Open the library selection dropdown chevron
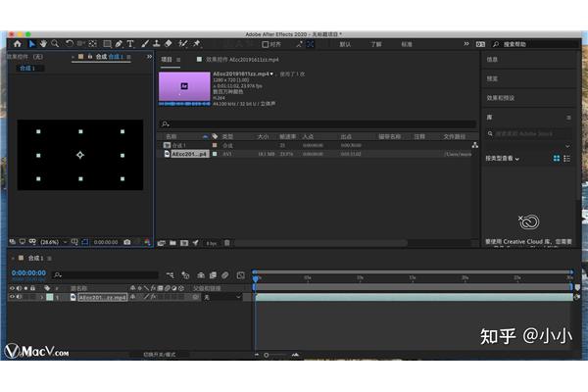 click(x=567, y=146)
